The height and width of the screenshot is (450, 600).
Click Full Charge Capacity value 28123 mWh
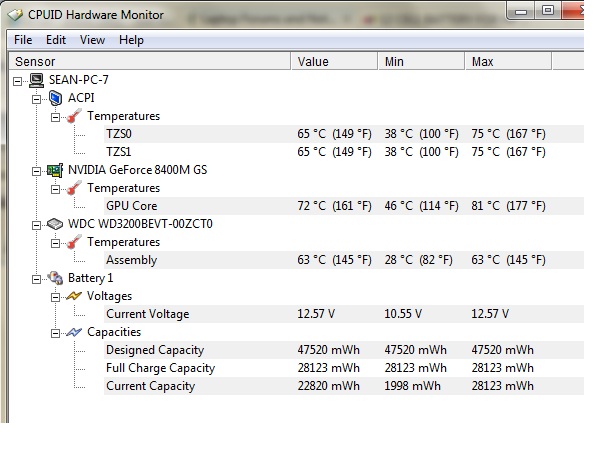(329, 368)
